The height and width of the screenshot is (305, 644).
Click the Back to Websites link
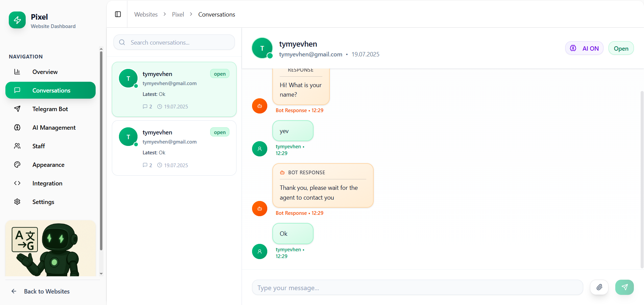point(47,291)
